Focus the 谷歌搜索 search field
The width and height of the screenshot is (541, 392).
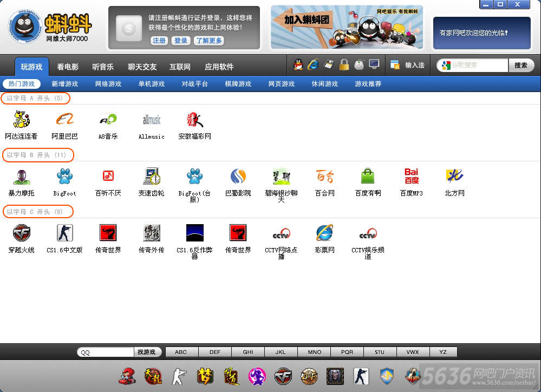pos(473,65)
